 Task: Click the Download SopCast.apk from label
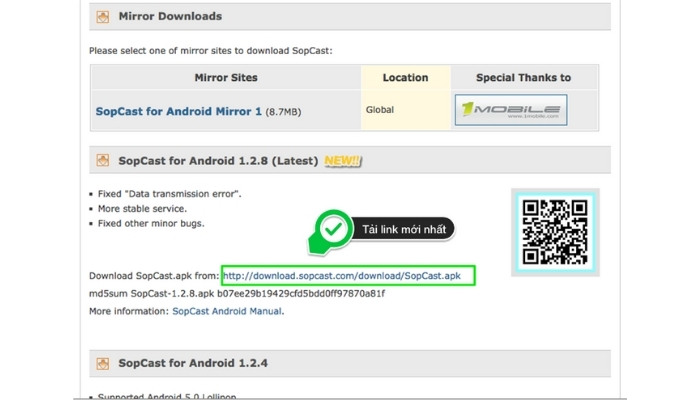coord(154,276)
